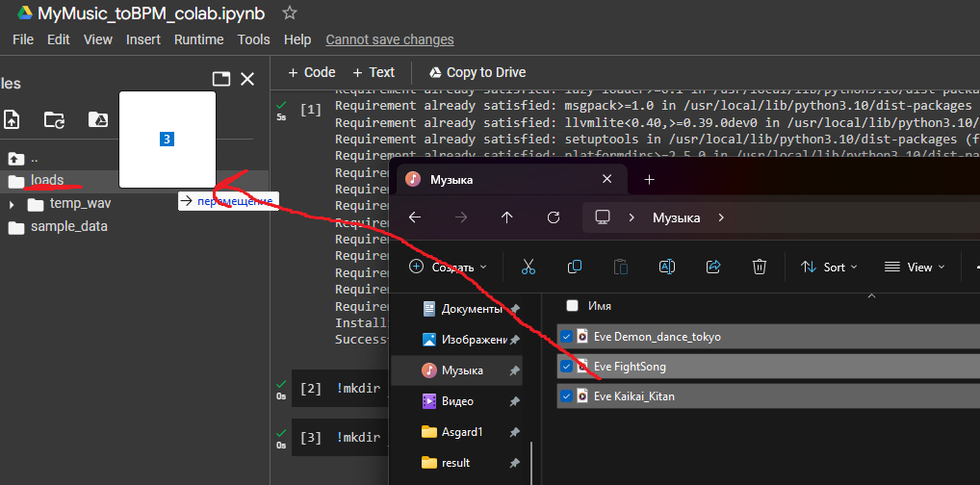Uncheck the Eve Demon_dance_tokyo file

coord(567,337)
